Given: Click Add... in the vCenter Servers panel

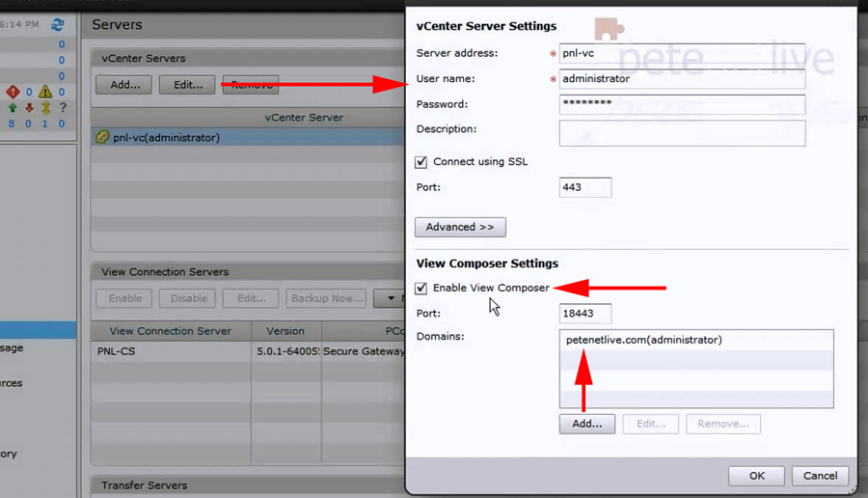Looking at the screenshot, I should tap(124, 85).
